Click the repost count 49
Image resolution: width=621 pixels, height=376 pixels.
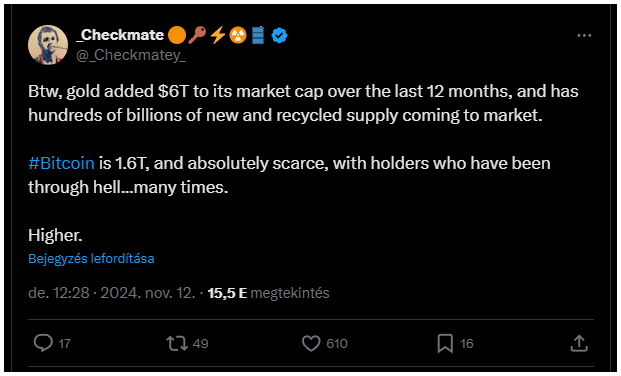[200, 344]
